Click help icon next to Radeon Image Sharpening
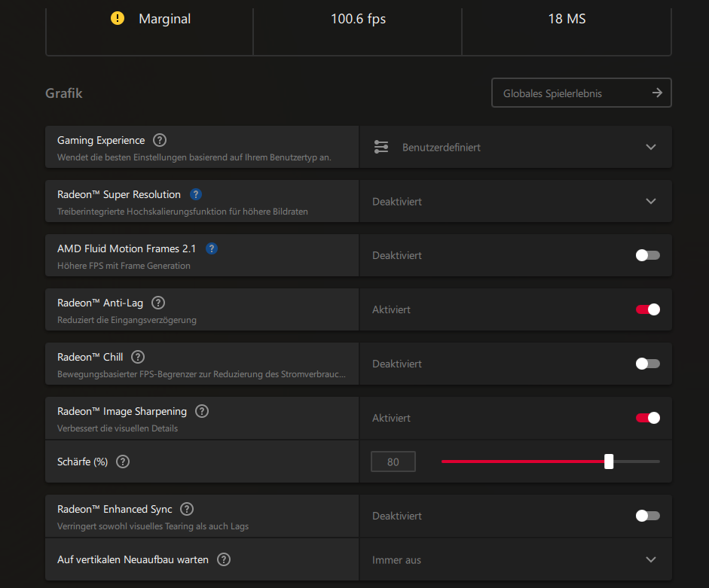This screenshot has width=709, height=588. (x=202, y=411)
